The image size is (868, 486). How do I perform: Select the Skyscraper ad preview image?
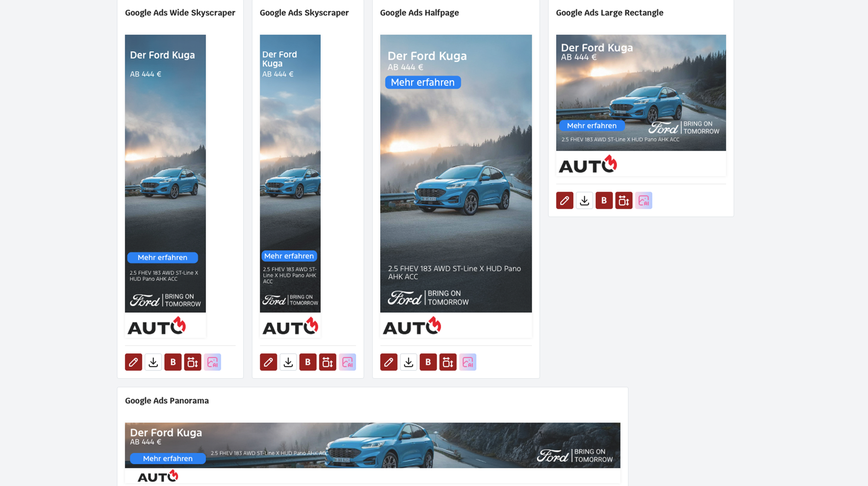[290, 173]
